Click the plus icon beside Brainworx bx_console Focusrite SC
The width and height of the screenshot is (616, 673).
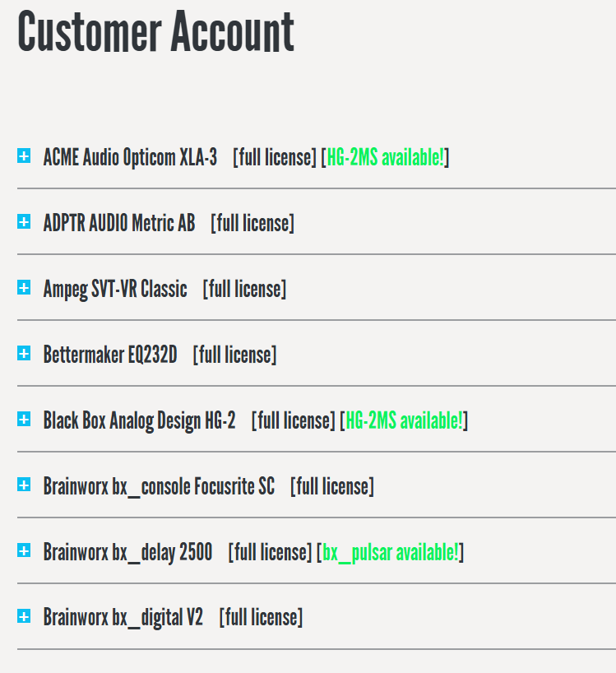(x=23, y=485)
